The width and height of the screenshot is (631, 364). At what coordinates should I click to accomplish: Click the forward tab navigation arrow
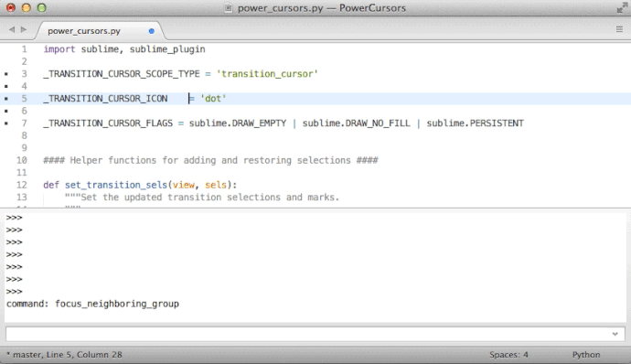(24, 29)
